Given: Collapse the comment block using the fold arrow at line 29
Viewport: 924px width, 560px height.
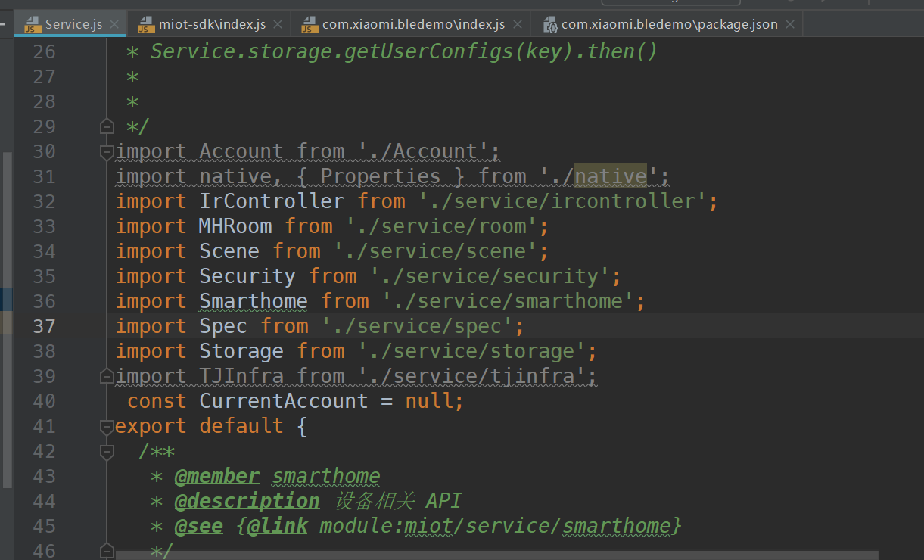Looking at the screenshot, I should [106, 126].
